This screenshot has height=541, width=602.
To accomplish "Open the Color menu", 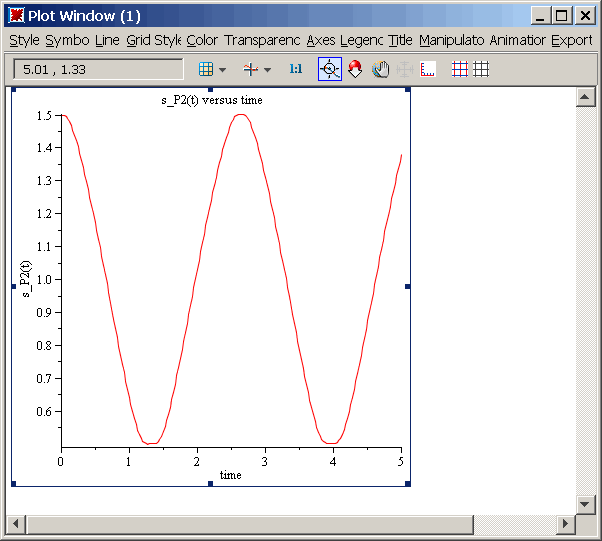I will tap(201, 40).
